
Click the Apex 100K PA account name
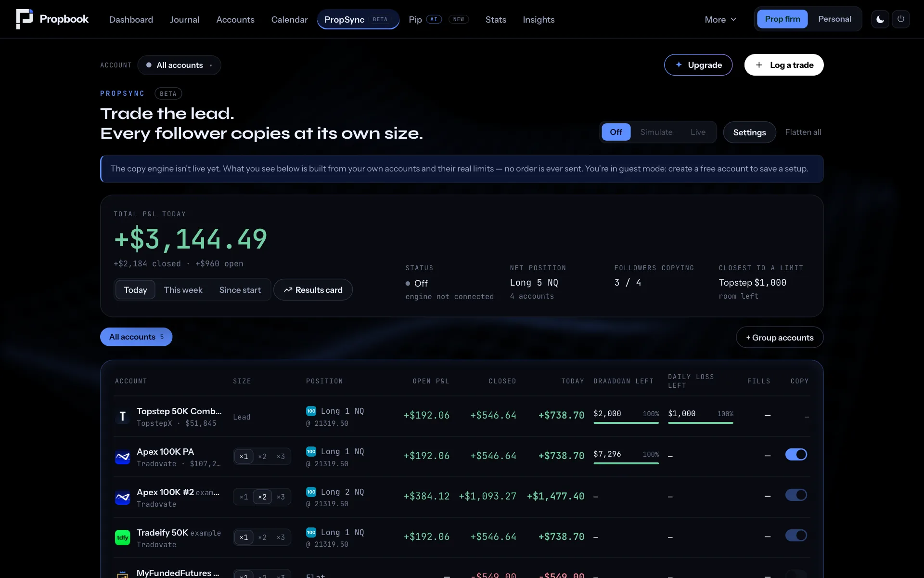point(165,451)
